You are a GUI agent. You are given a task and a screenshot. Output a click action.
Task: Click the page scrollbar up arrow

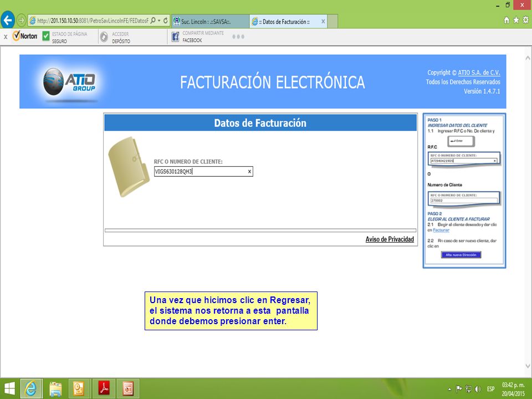tap(528, 58)
